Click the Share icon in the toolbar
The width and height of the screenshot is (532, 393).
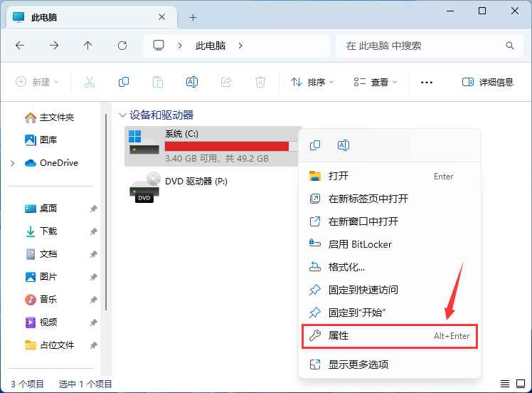pos(226,82)
